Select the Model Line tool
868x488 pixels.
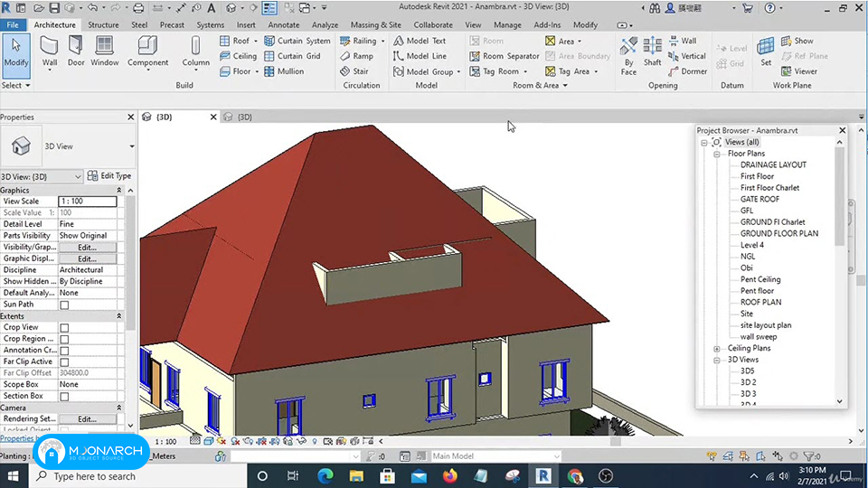coord(420,56)
